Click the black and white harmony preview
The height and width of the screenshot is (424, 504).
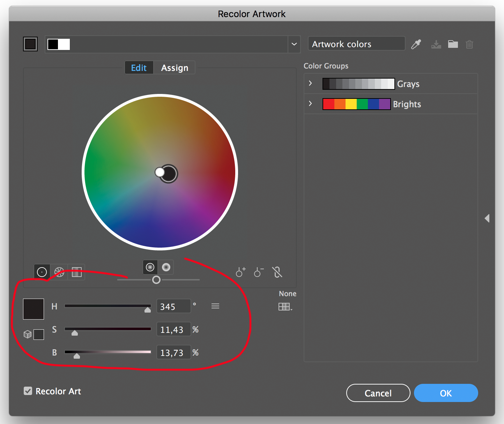[59, 44]
